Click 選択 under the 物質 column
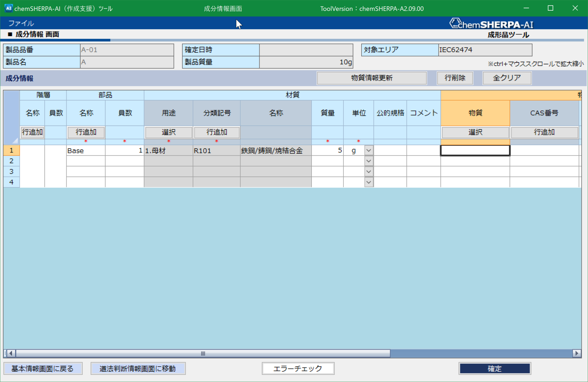The image size is (588, 382). [x=475, y=132]
